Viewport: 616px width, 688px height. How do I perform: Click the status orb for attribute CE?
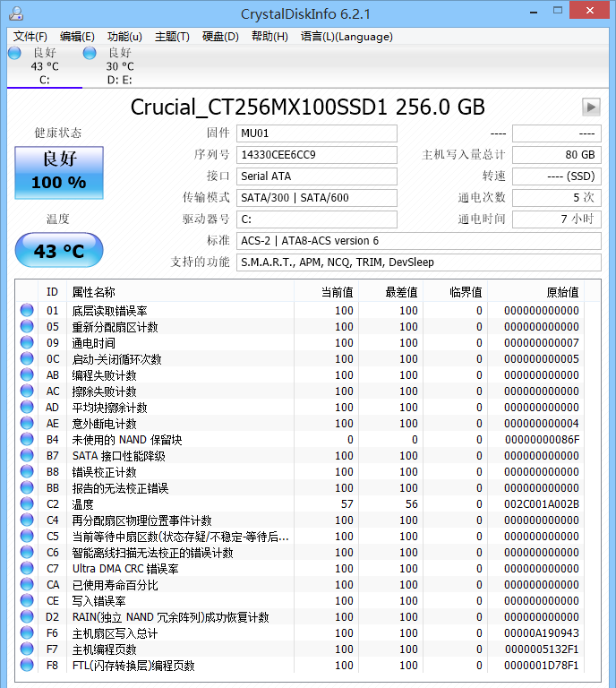27,600
